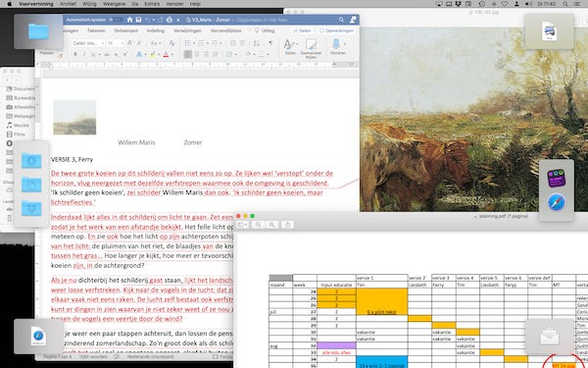The height and width of the screenshot is (368, 588).
Task: Click the Sort icon in the ribbon
Action: [x=257, y=43]
